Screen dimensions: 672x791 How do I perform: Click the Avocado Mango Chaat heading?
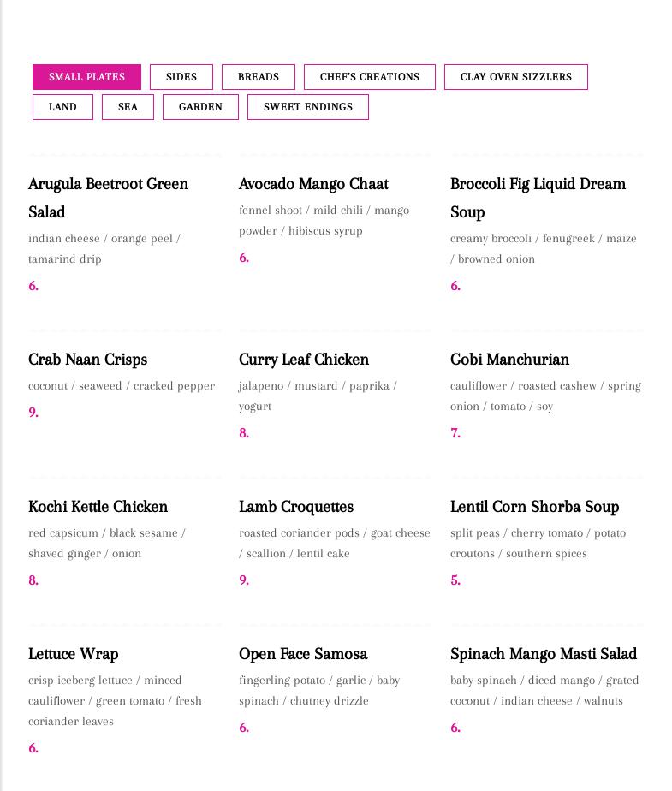[x=313, y=184]
